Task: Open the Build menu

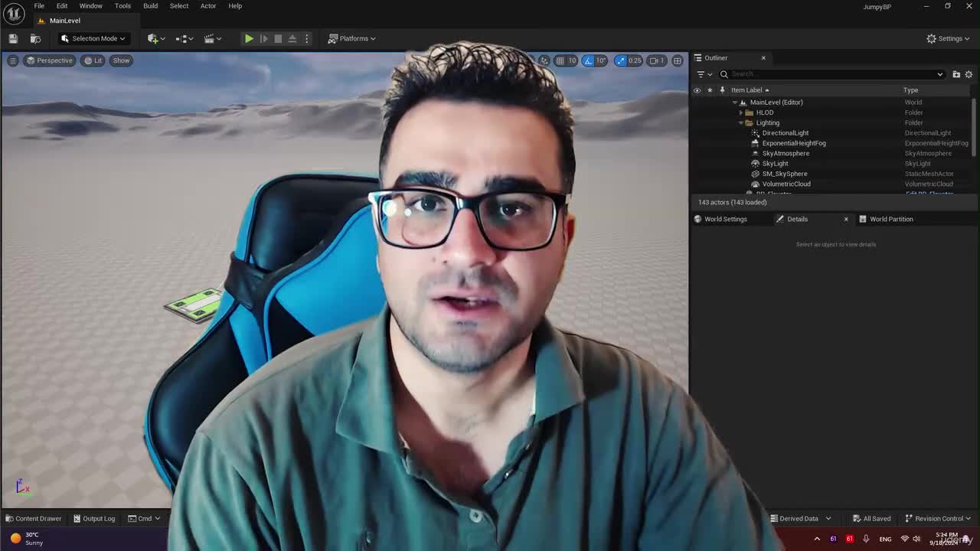Action: (x=150, y=6)
